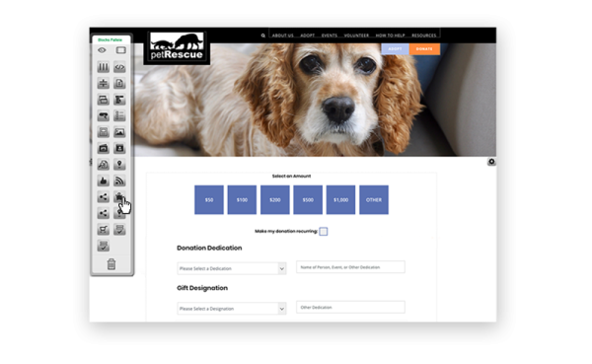
Task: Pick the map pin location block icon
Action: coord(119,165)
